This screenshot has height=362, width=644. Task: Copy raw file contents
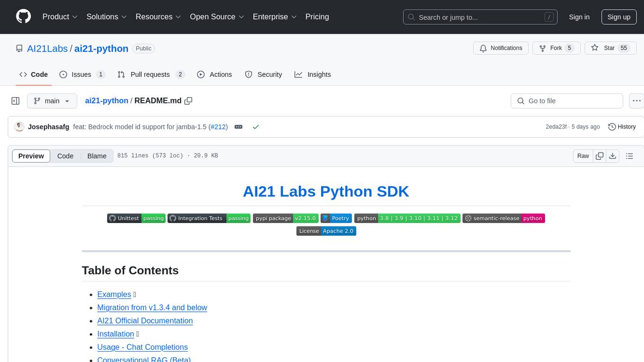(x=599, y=156)
